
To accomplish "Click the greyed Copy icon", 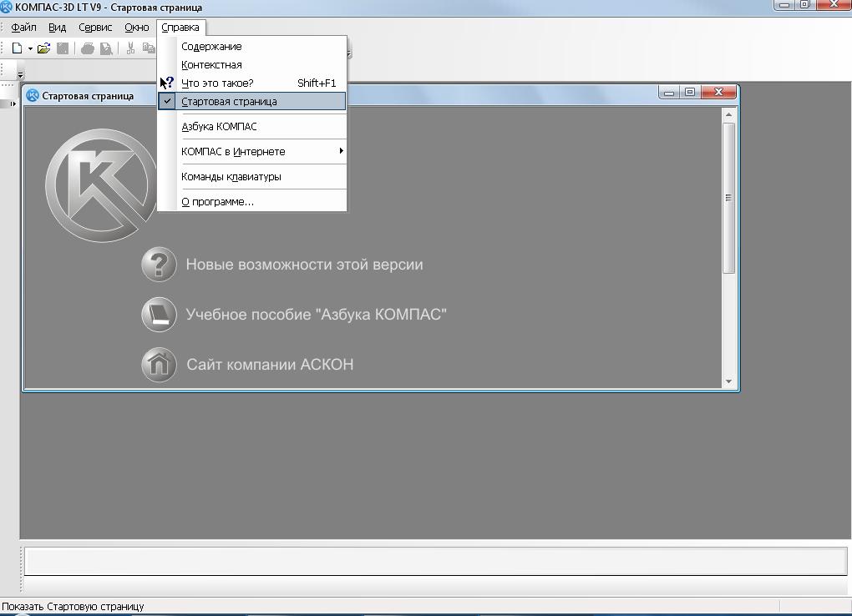I will (149, 48).
